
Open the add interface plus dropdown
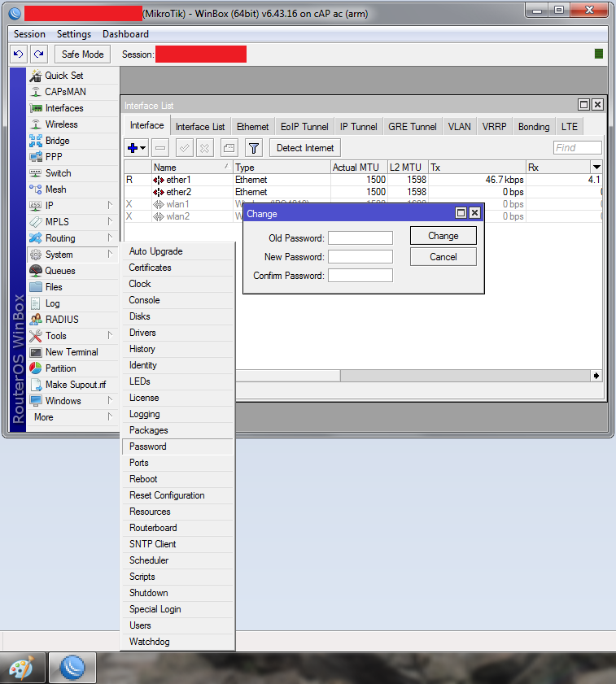tap(137, 148)
